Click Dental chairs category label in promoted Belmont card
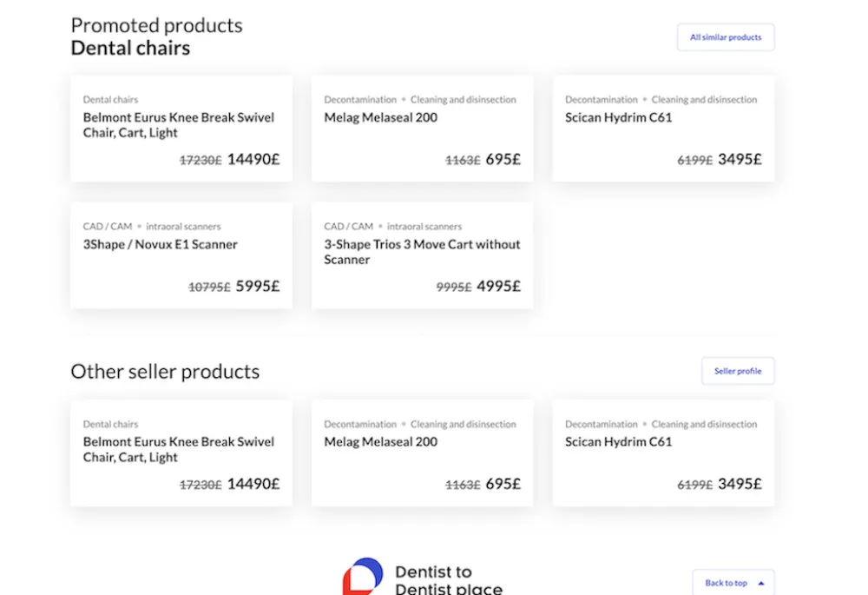 [110, 100]
